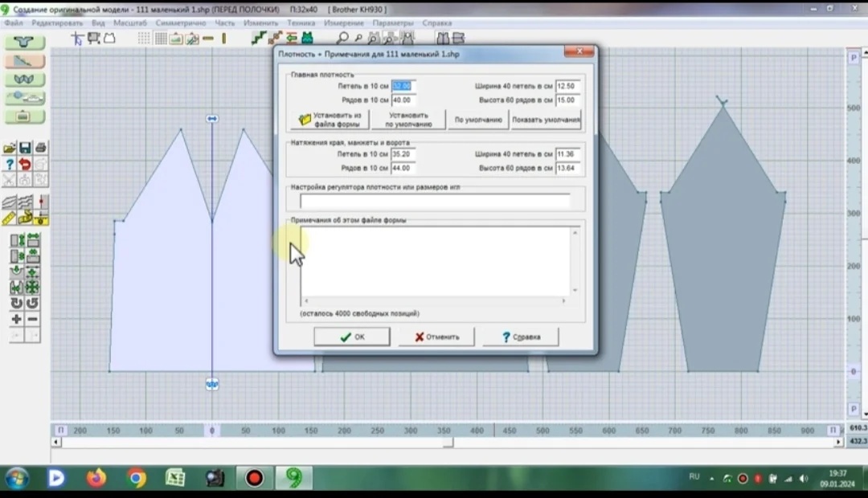Open the Симметрично menu
Image resolution: width=868 pixels, height=498 pixels.
(181, 23)
